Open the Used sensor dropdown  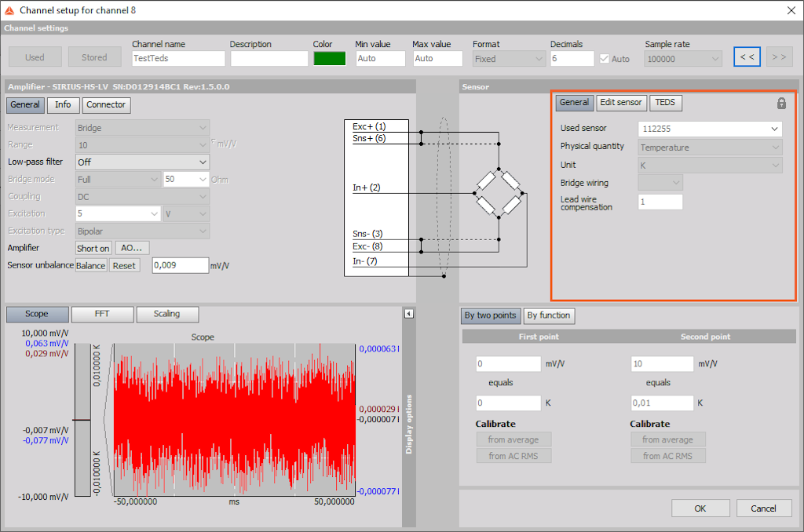click(x=710, y=129)
